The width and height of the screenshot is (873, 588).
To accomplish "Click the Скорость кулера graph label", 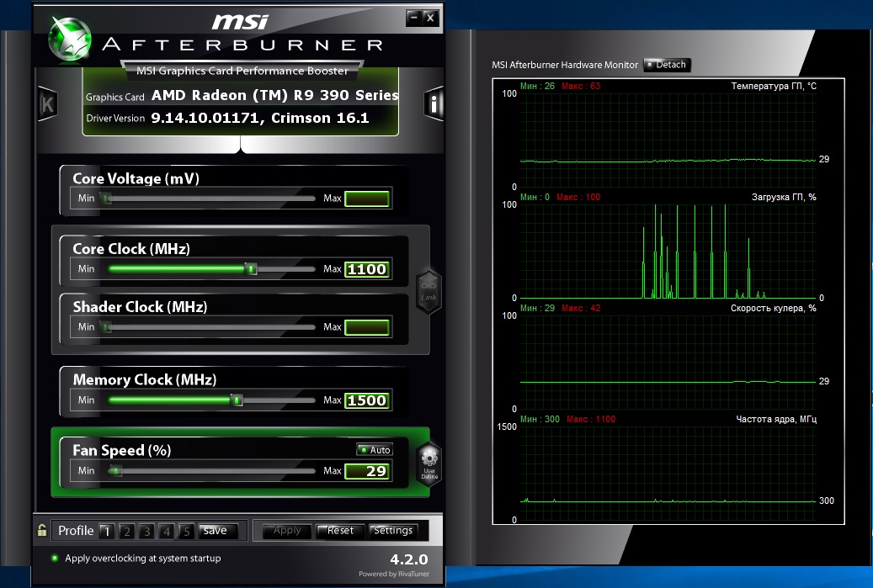I will coord(774,308).
